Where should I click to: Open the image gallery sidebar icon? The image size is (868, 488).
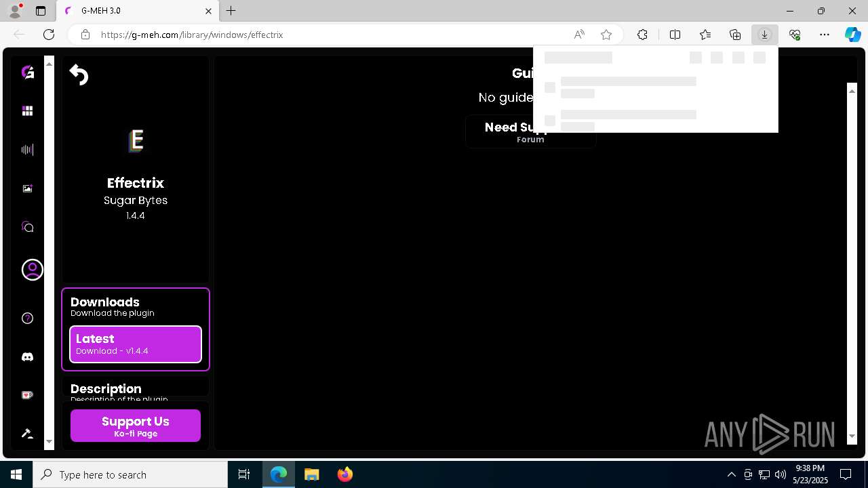[28, 188]
